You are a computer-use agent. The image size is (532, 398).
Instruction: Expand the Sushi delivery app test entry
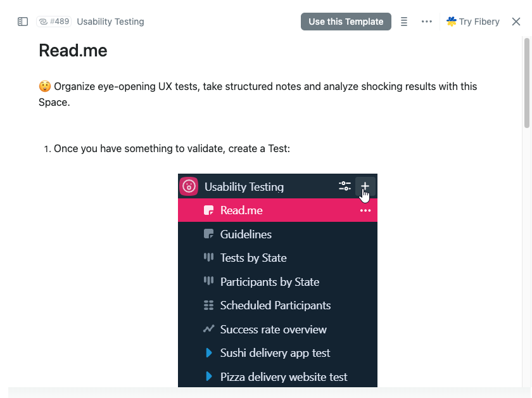click(x=209, y=353)
